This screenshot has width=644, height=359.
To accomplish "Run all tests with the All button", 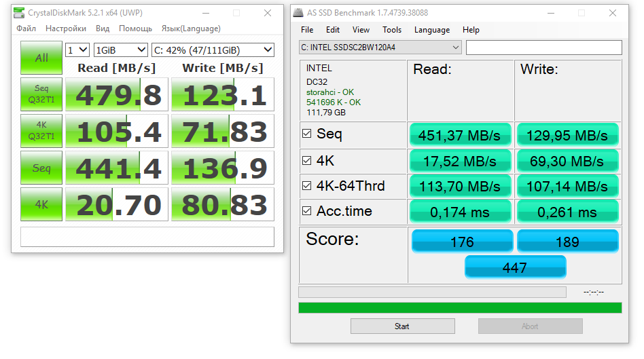I will pyautogui.click(x=41, y=58).
